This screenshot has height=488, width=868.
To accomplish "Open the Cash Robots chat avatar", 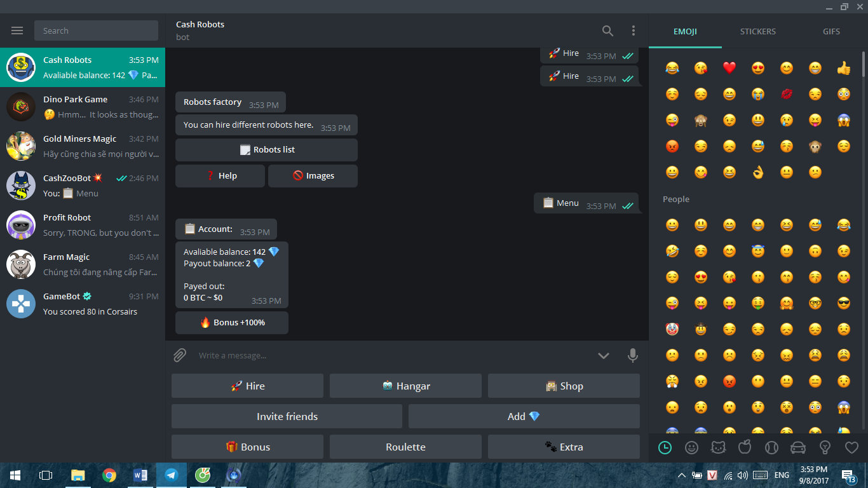I will tap(21, 67).
